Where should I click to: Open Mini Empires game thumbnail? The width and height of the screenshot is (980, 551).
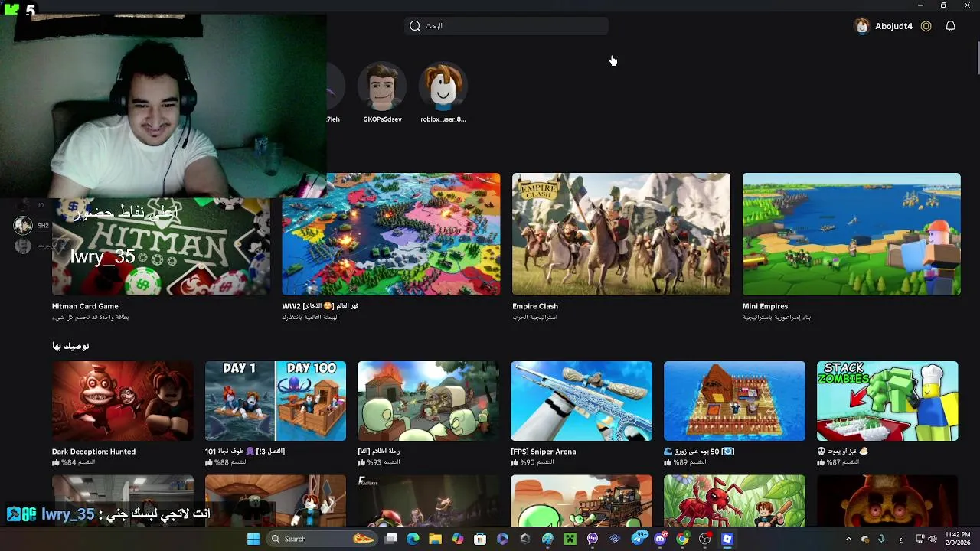851,234
